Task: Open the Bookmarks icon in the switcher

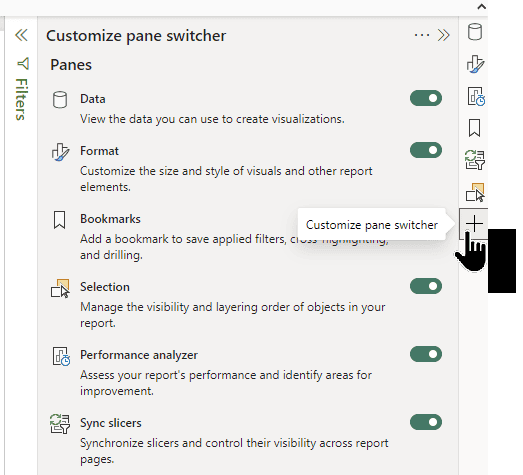Action: [x=474, y=128]
